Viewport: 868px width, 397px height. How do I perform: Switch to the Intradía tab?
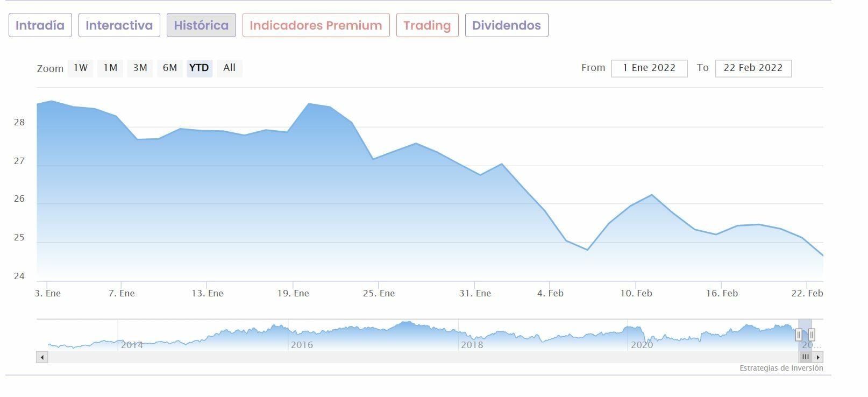click(40, 25)
